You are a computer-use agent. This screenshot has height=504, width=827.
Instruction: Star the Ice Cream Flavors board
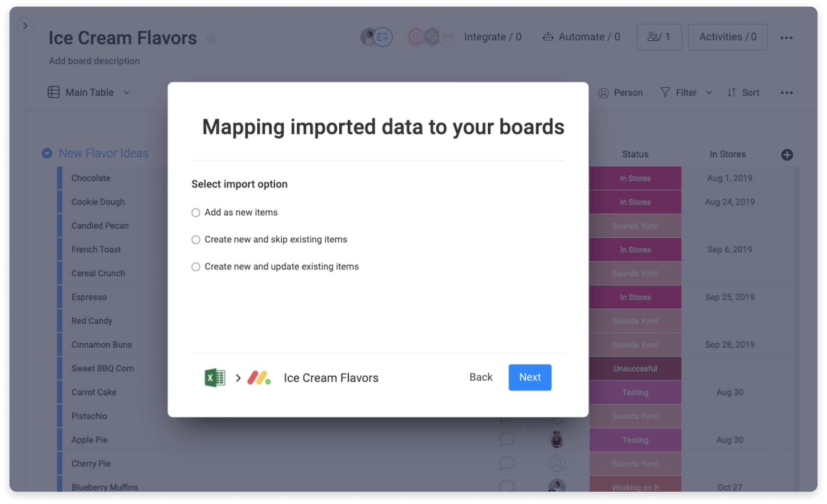[x=211, y=38]
